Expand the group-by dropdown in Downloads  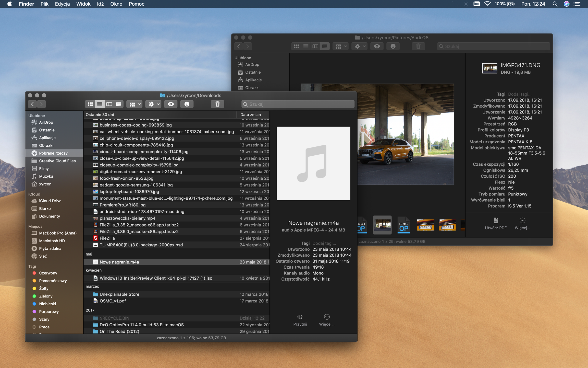click(x=135, y=104)
